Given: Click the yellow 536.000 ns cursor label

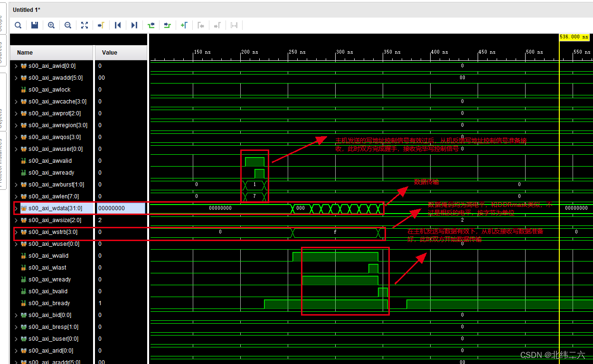Looking at the screenshot, I should [574, 37].
